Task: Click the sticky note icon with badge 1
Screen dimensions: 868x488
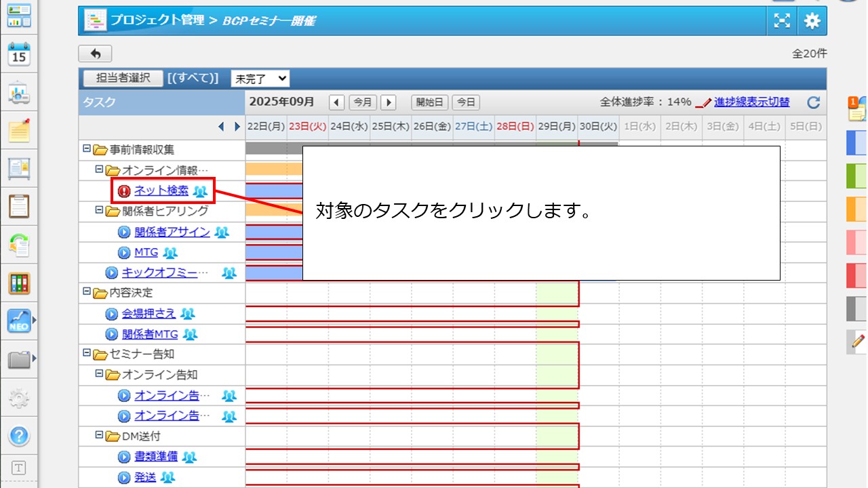Action: 858,108
